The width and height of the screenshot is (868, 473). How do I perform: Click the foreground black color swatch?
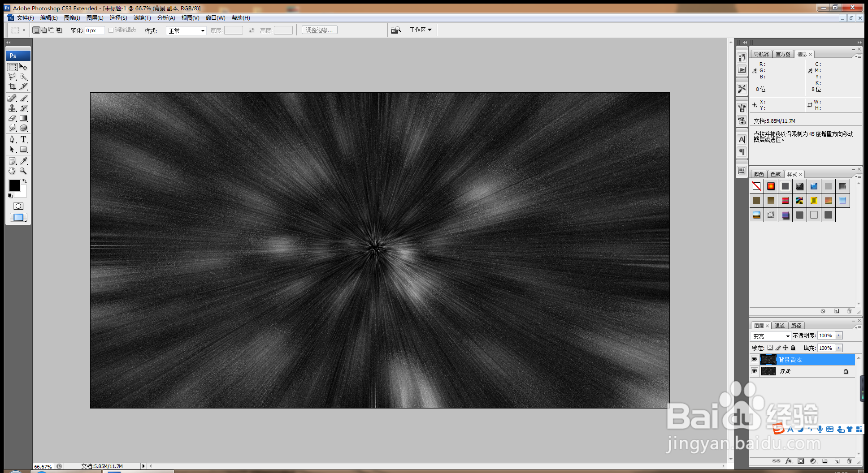pos(14,185)
